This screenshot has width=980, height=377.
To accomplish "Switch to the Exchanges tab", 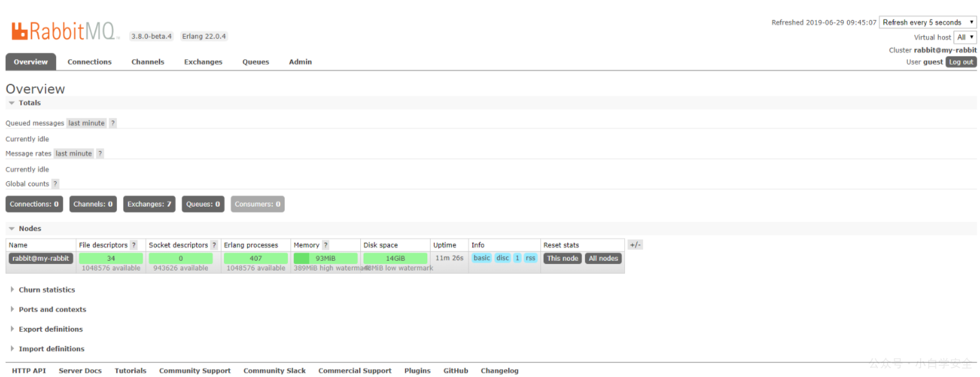I will tap(203, 62).
